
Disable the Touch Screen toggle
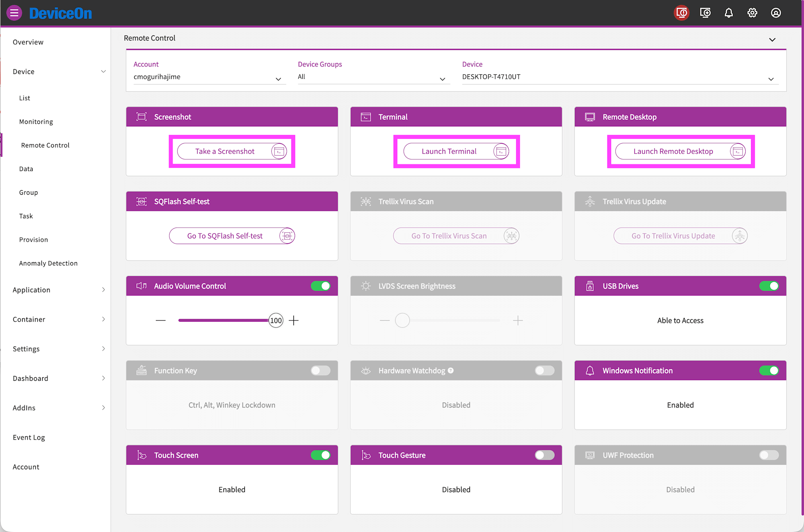[320, 455]
